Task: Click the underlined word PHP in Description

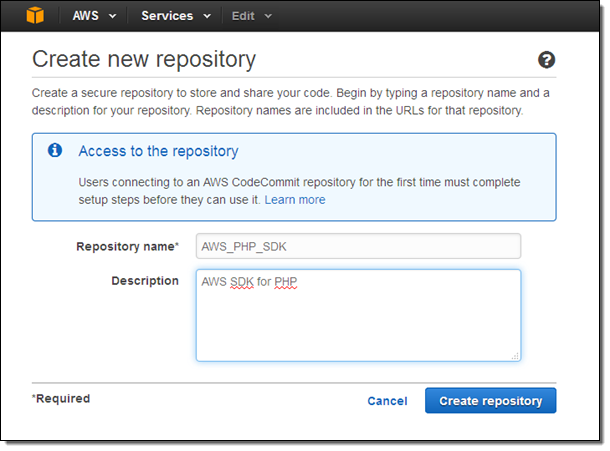Action: [x=287, y=283]
